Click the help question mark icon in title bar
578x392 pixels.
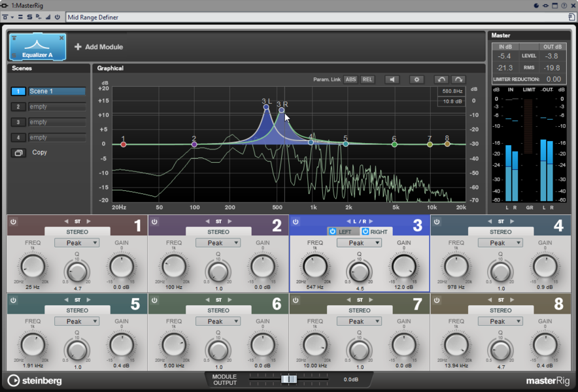(564, 5)
